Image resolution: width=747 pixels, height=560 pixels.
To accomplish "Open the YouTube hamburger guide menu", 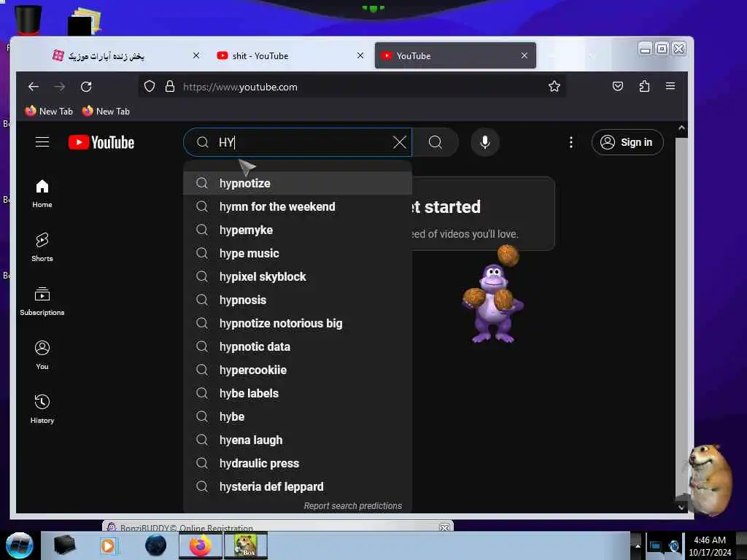I will 42,142.
